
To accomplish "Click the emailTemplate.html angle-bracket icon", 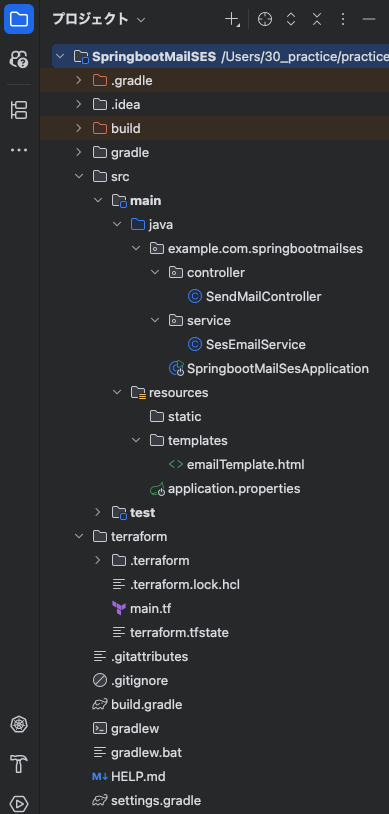I will click(176, 465).
